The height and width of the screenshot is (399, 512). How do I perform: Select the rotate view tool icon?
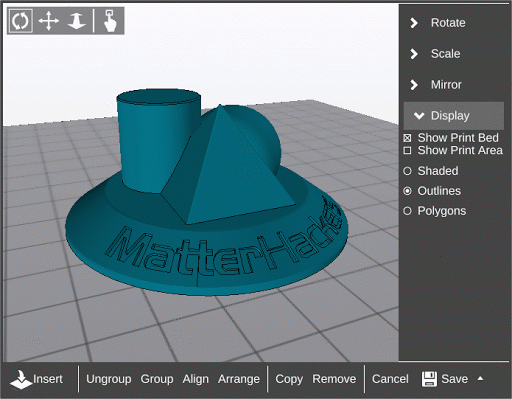click(20, 21)
